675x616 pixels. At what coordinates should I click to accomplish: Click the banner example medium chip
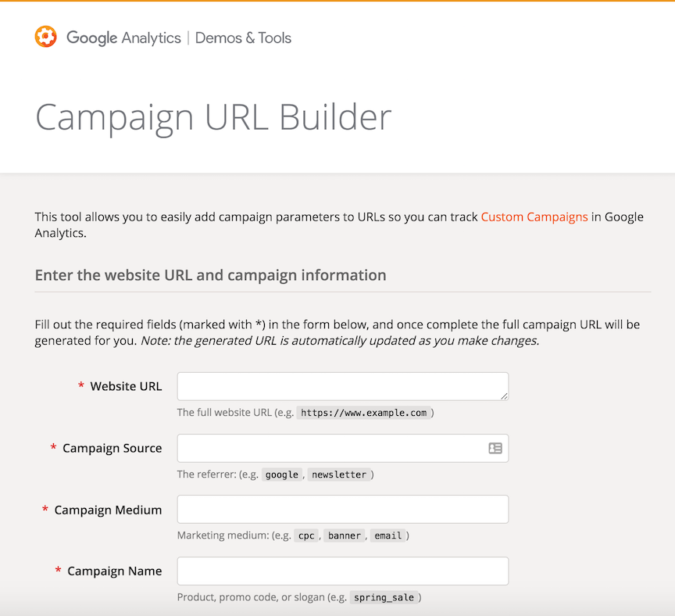point(344,535)
